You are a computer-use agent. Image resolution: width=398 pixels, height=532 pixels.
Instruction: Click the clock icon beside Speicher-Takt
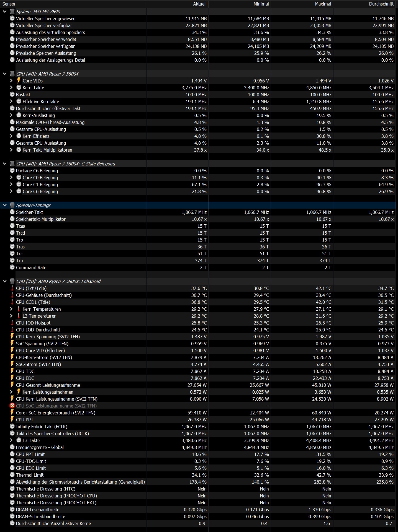pyautogui.click(x=12, y=212)
